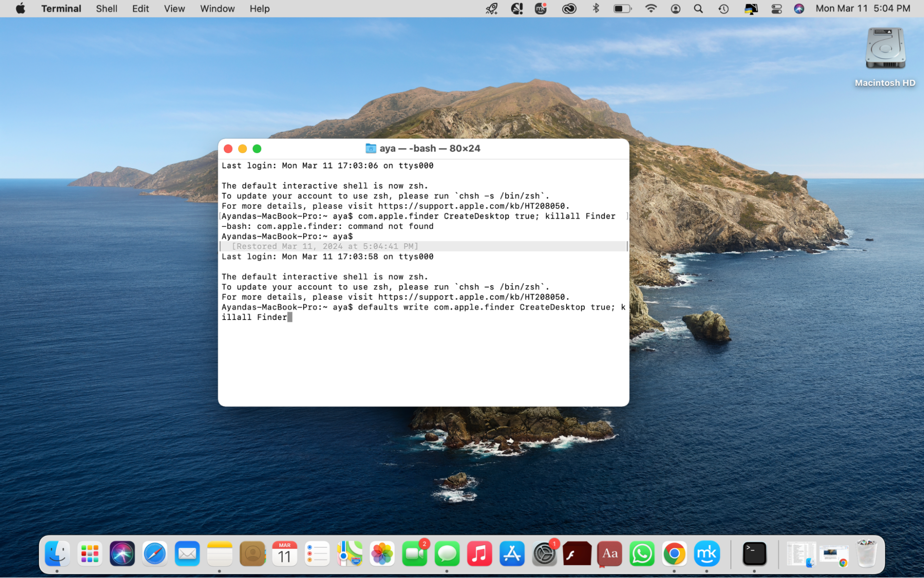Open Calendar showing March 11

284,553
